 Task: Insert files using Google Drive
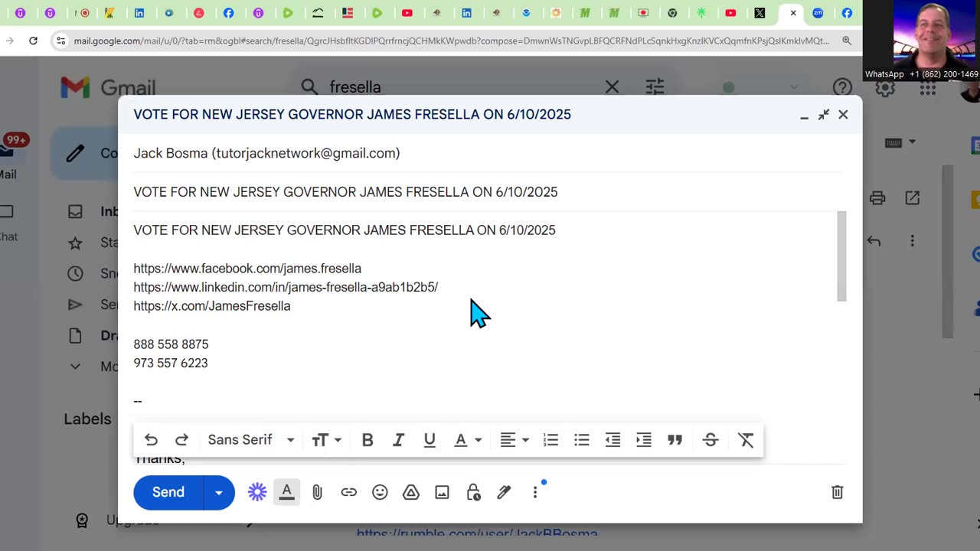pos(411,492)
